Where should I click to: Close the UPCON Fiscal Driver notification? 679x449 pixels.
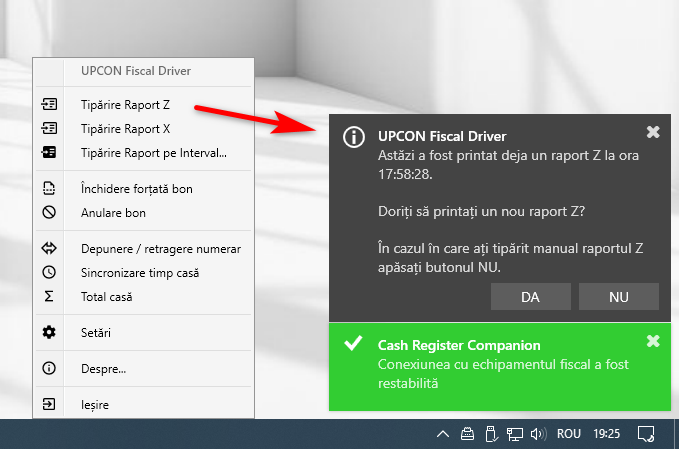pyautogui.click(x=653, y=132)
